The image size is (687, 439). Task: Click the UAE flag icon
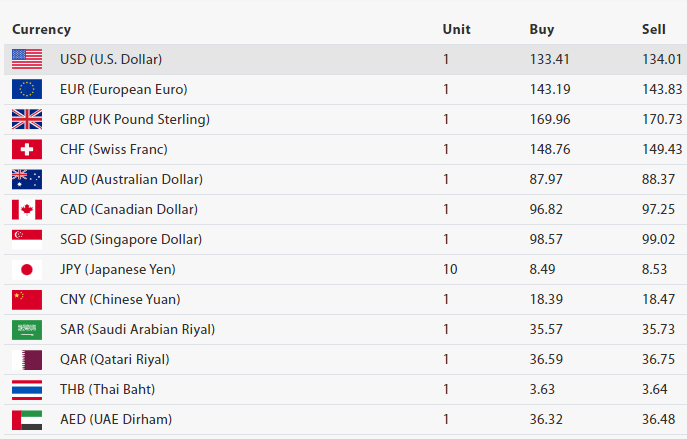pyautogui.click(x=27, y=419)
